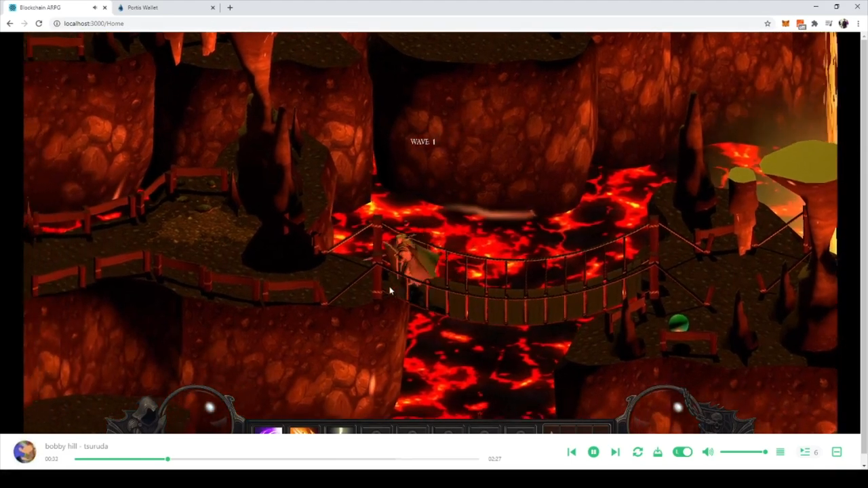Screen dimensions: 868x488
Task: Reload the current page
Action: click(39, 23)
